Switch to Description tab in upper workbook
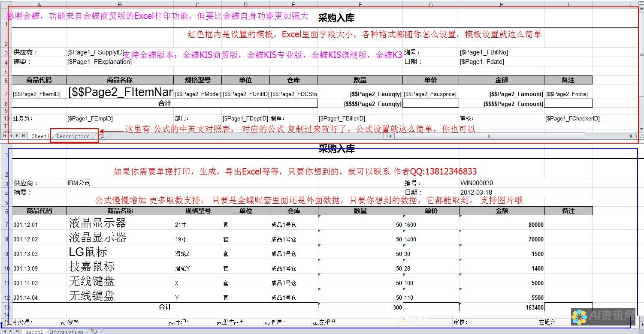 coord(73,136)
